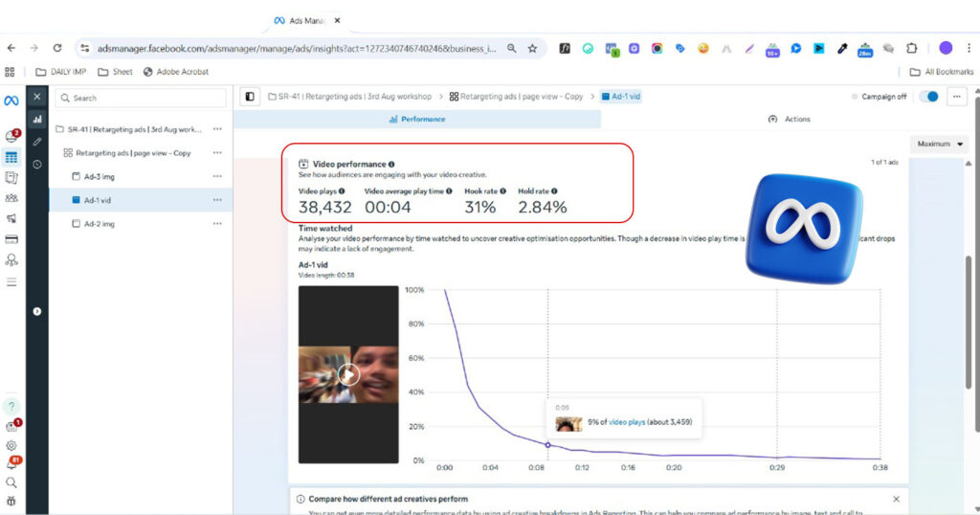Image resolution: width=980 pixels, height=515 pixels.
Task: Bookmark this page with star icon
Action: click(532, 48)
